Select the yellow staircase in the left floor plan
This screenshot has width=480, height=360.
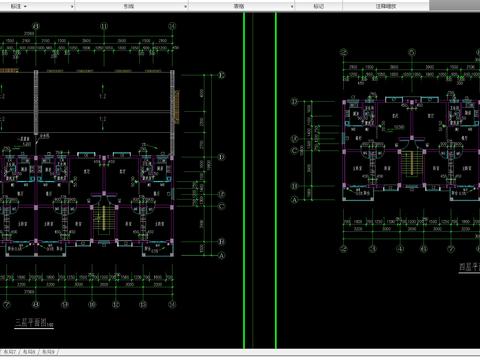pyautogui.click(x=103, y=219)
